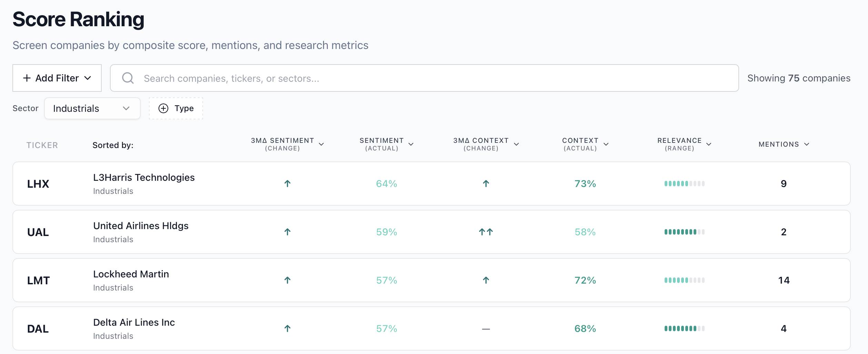Viewport: 868px width, 354px height.
Task: Click the flat dash context indicator for DAL
Action: point(486,329)
